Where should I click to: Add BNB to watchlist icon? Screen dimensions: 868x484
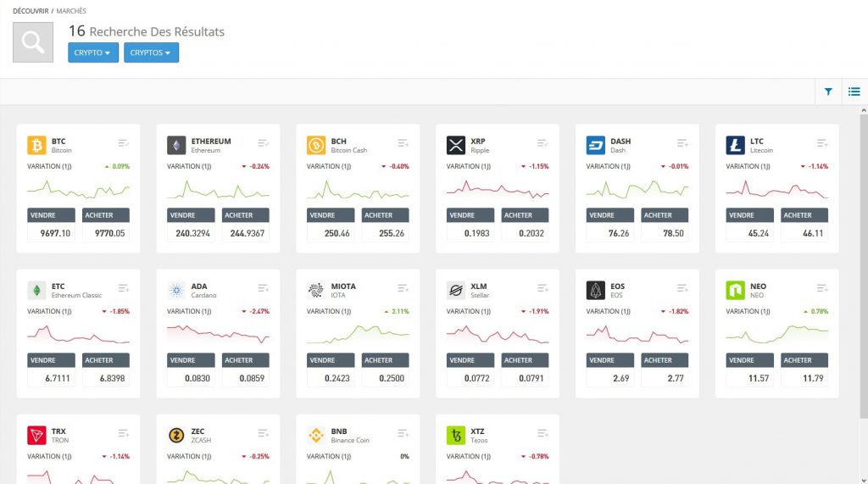(x=403, y=433)
